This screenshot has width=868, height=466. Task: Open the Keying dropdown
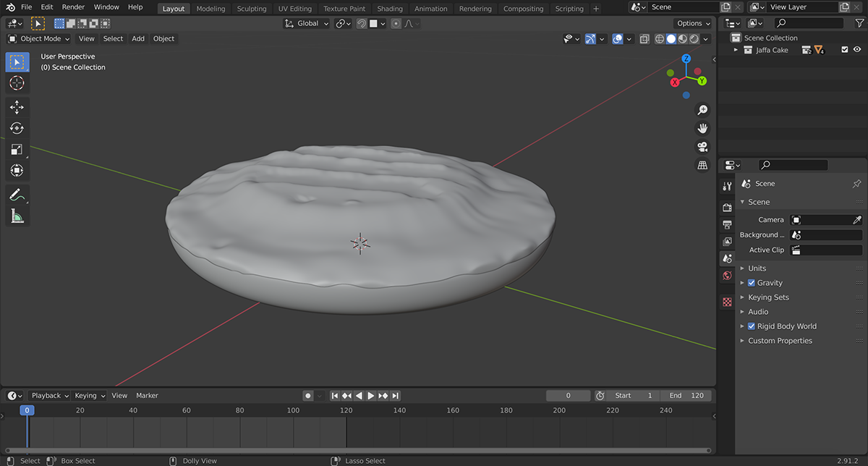pos(90,396)
